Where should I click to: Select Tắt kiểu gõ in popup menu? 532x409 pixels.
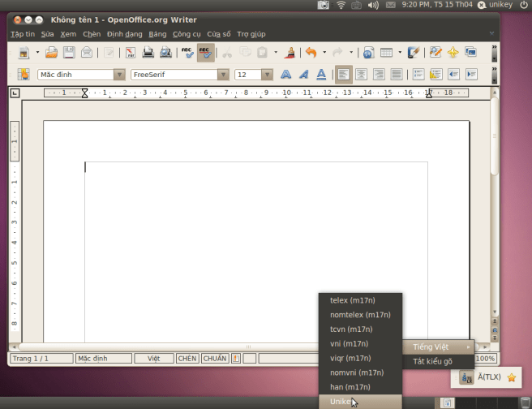432,361
